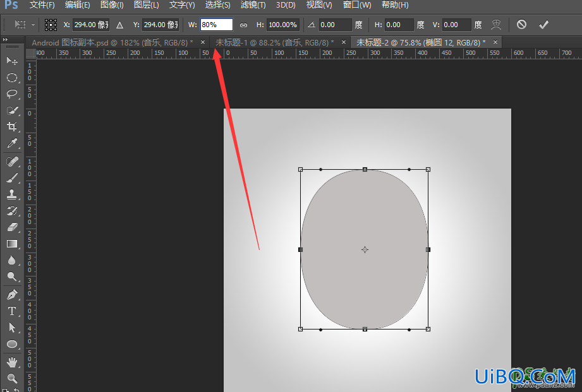
Task: Select the Lasso tool
Action: (12, 94)
